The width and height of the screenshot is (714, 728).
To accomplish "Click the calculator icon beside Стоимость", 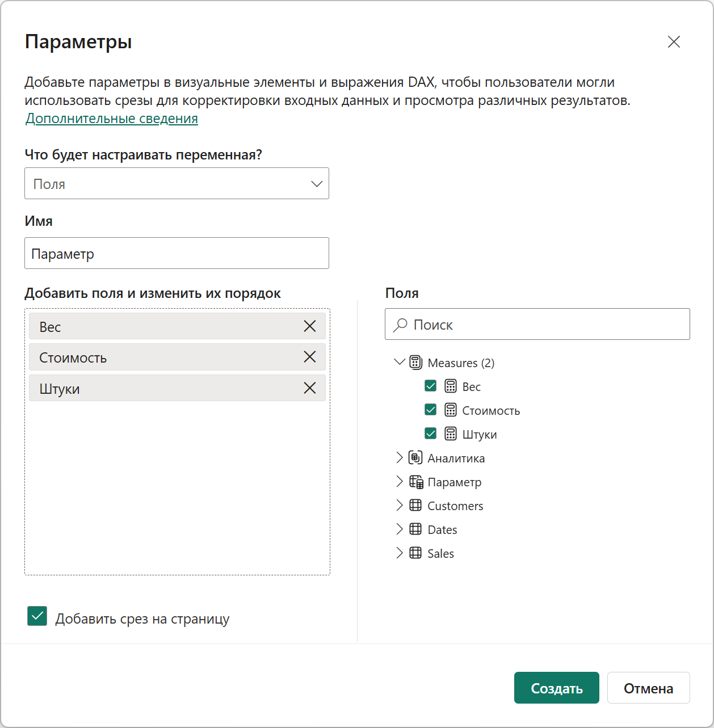I will [451, 410].
